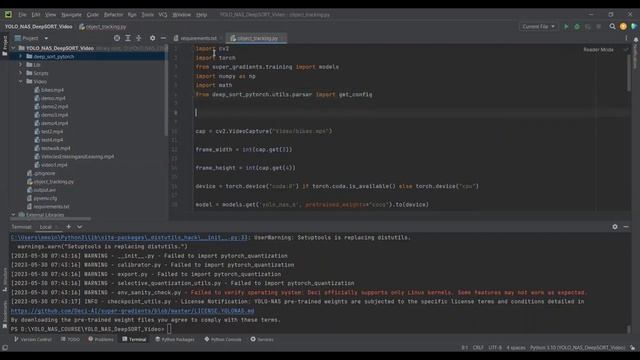The height and width of the screenshot is (360, 640).
Task: Select pyvenv.cfg in the project tree
Action: [x=42, y=198]
